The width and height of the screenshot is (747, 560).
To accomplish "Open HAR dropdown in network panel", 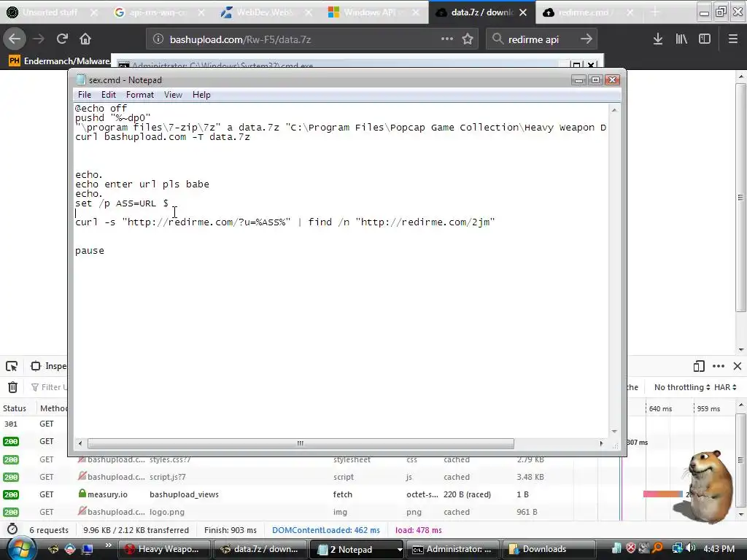I will point(726,387).
